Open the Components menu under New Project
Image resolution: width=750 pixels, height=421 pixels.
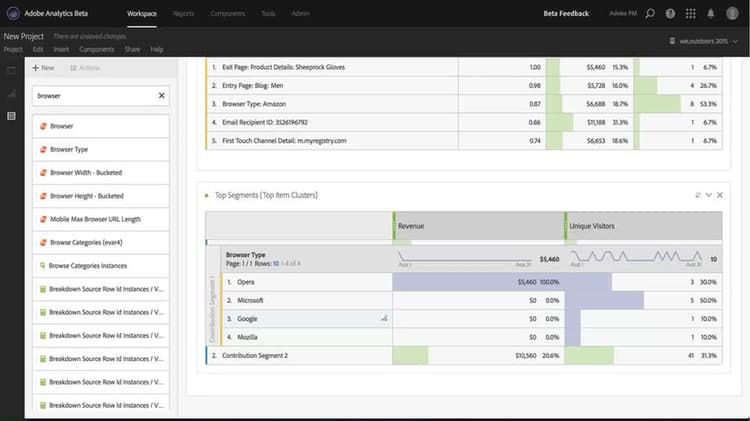pyautogui.click(x=97, y=49)
